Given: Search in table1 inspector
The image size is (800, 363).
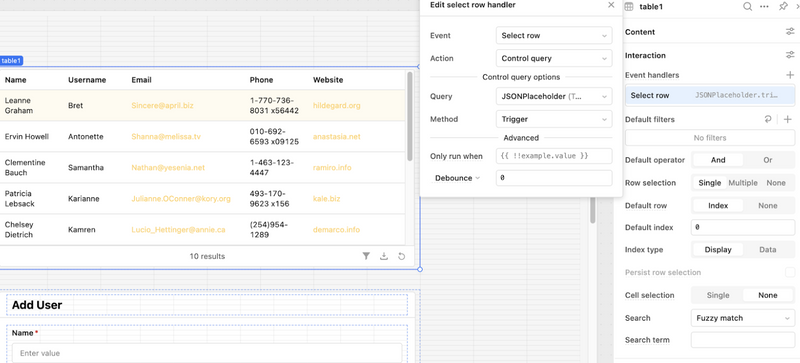Looking at the screenshot, I should click(x=747, y=7).
